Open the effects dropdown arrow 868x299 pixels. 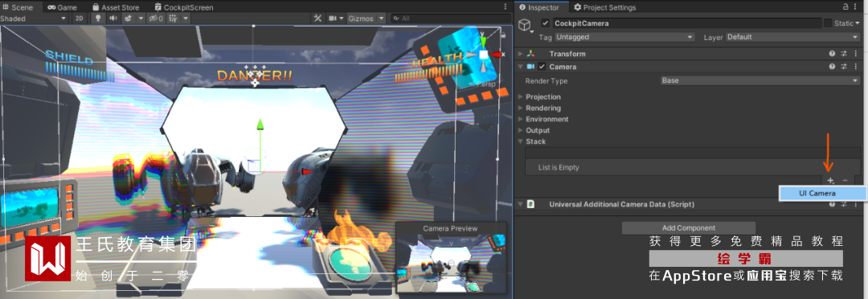141,18
